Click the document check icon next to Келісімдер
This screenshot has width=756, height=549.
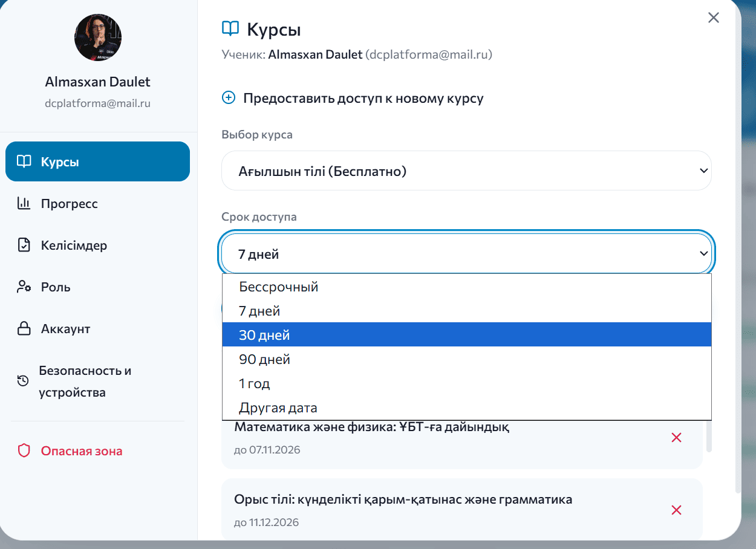[24, 245]
